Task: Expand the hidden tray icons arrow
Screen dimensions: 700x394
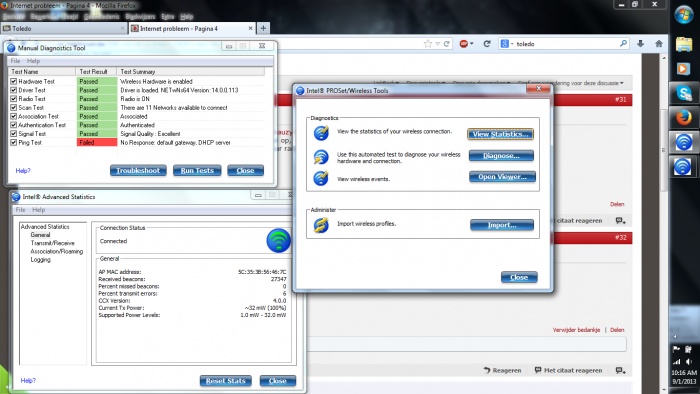Action: point(675,336)
